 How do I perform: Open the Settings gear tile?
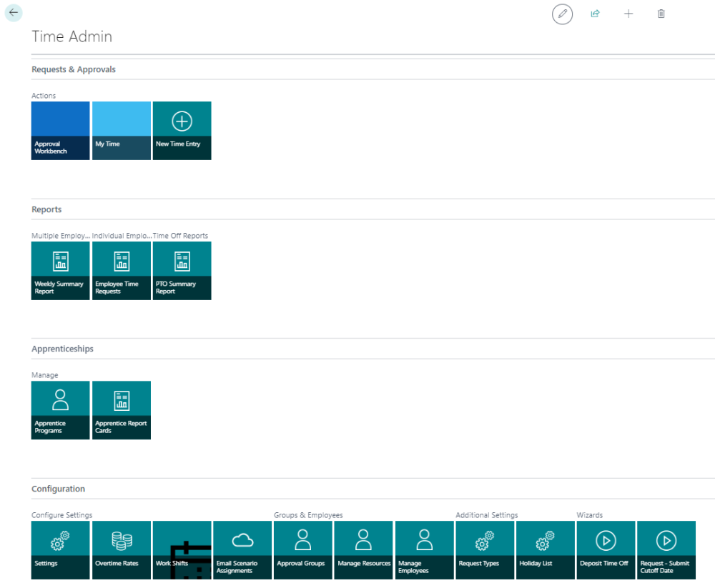61,549
